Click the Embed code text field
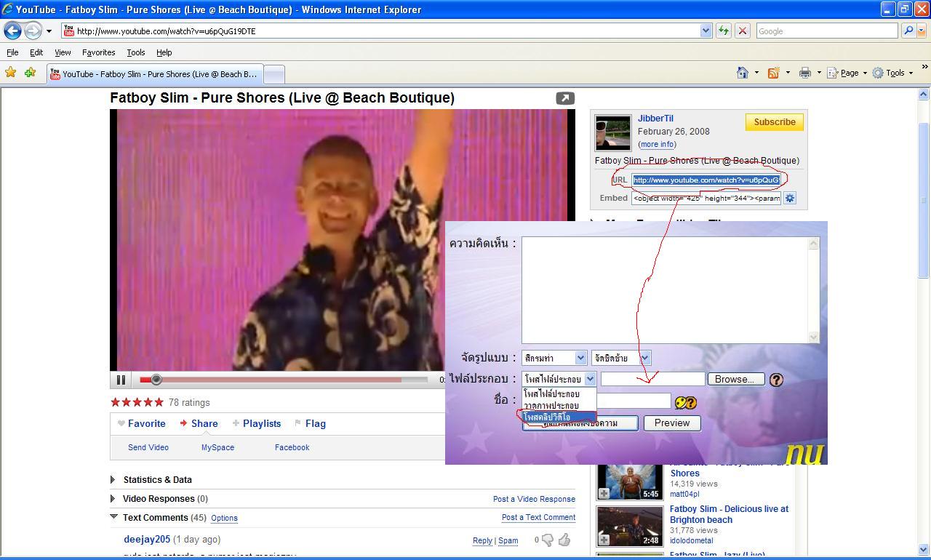931x560 pixels. click(706, 198)
